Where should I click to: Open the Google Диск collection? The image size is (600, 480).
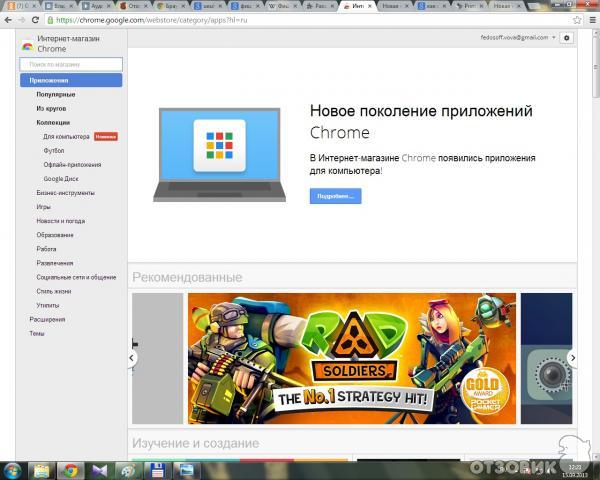62,177
